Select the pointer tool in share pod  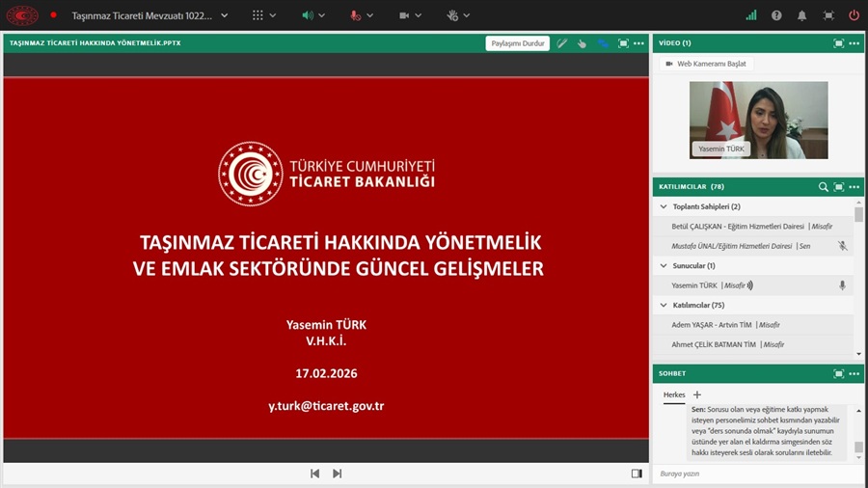click(583, 43)
